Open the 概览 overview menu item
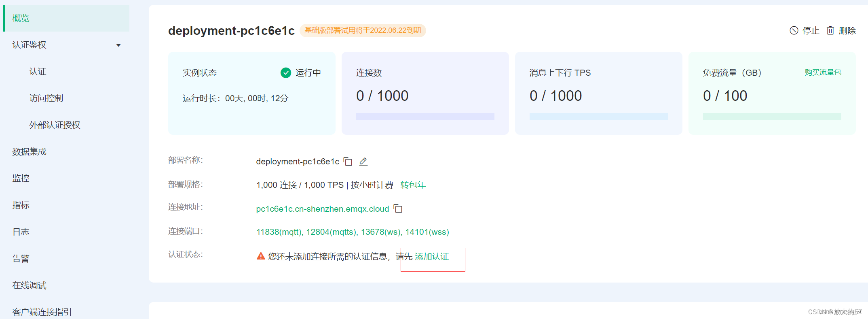The height and width of the screenshot is (319, 868). tap(66, 18)
